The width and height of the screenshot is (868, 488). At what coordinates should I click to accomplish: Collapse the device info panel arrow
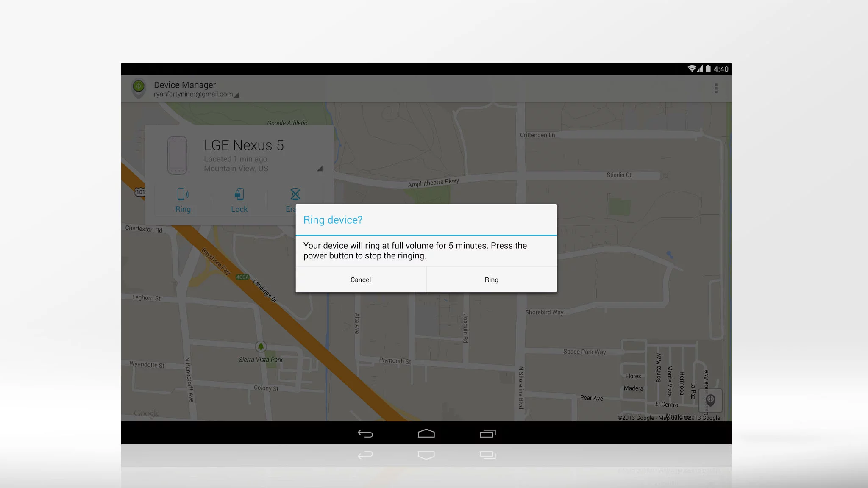[x=320, y=169]
